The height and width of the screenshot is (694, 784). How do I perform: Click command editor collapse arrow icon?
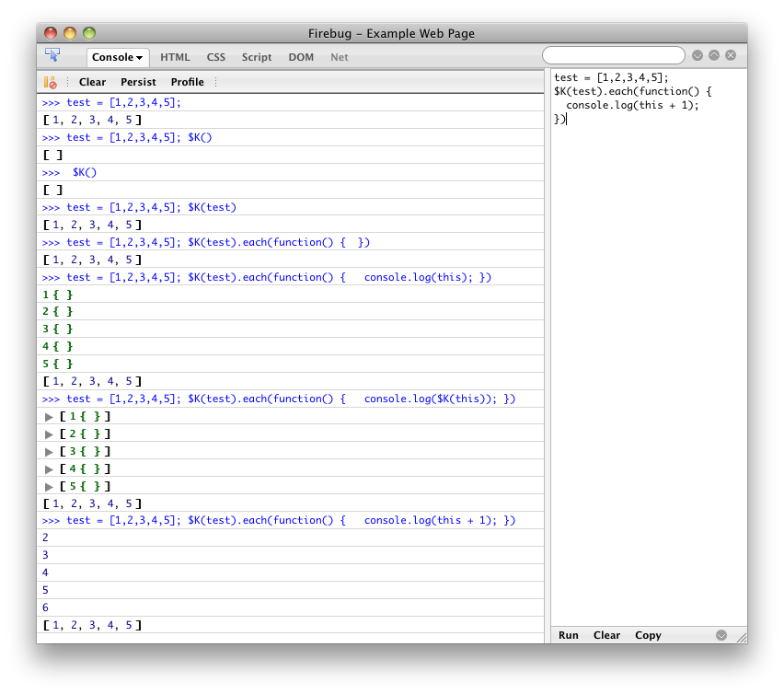click(x=721, y=635)
